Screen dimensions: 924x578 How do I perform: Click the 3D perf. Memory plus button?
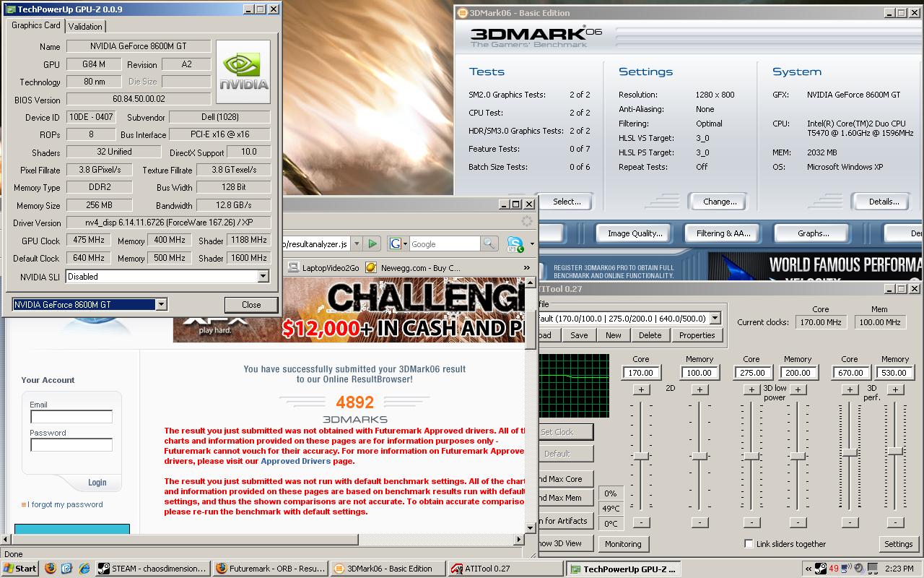pos(895,389)
